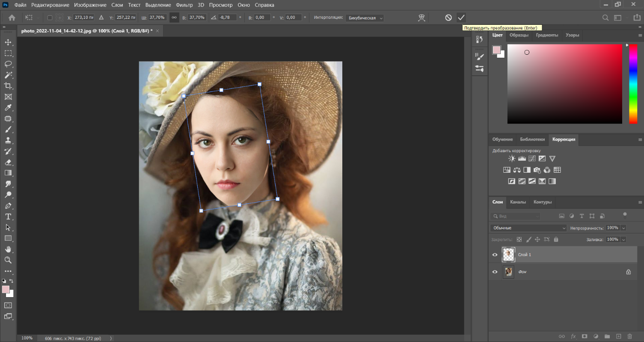Screen dimensions: 644x342
Task: Select the Dodge tool
Action: coord(8,195)
